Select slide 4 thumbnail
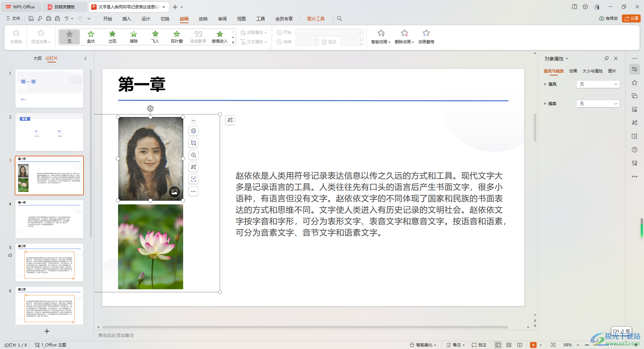Viewport: 644px width, 349px height. [x=49, y=219]
